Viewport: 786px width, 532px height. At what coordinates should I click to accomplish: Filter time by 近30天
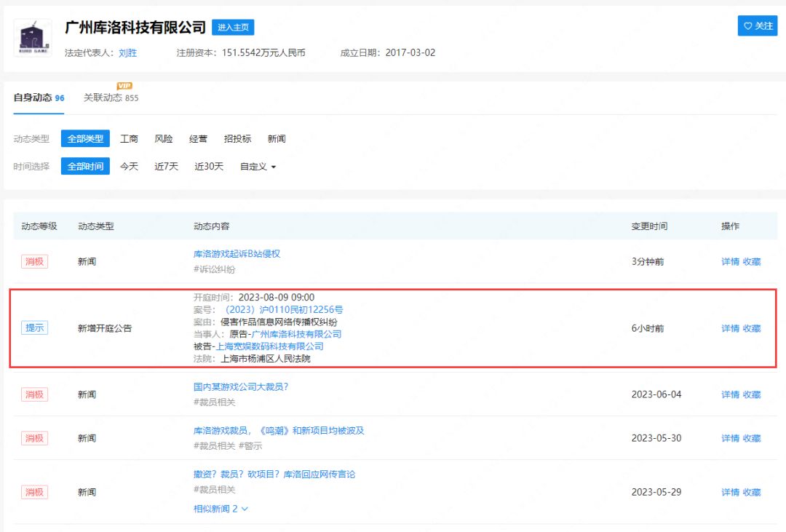[209, 166]
